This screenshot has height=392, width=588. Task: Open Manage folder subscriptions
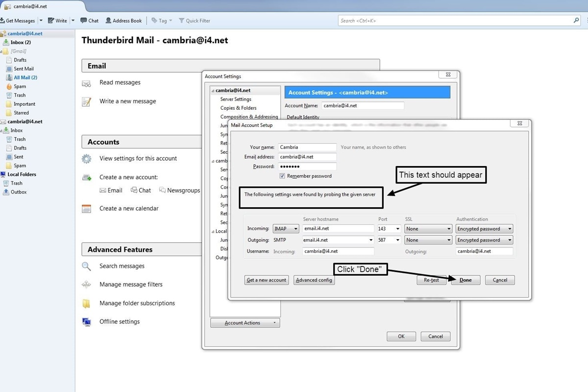coord(137,303)
